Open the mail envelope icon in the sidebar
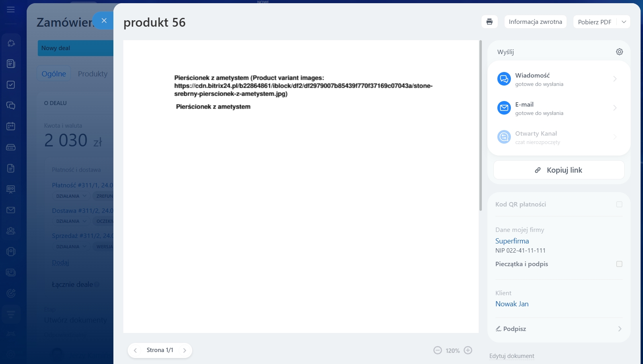Screen dimensions: 643x364 pyautogui.click(x=11, y=210)
